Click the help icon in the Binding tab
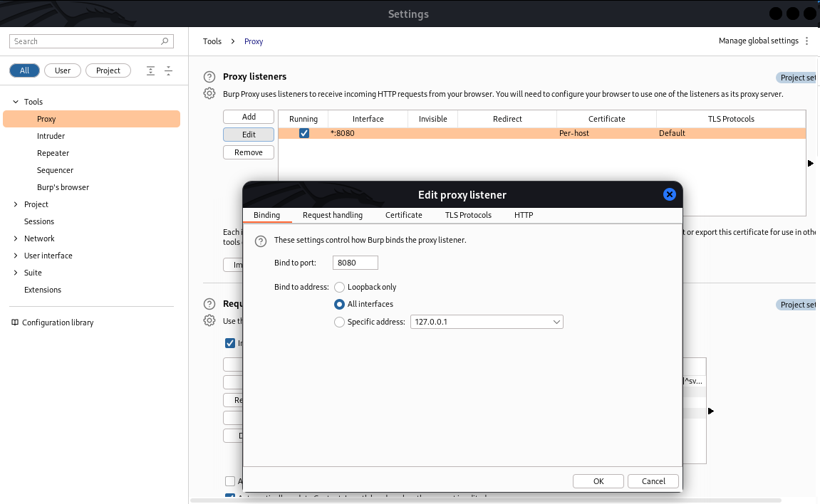This screenshot has width=820, height=504. [x=261, y=241]
